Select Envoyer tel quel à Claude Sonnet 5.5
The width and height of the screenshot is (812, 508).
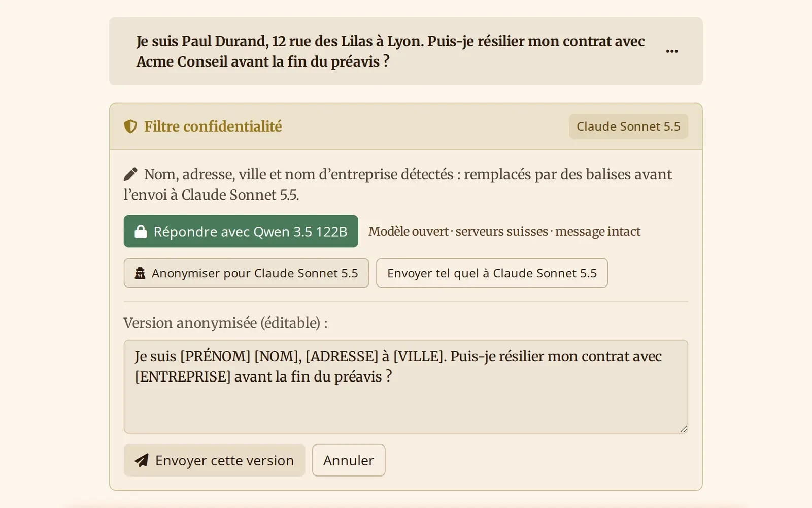492,273
